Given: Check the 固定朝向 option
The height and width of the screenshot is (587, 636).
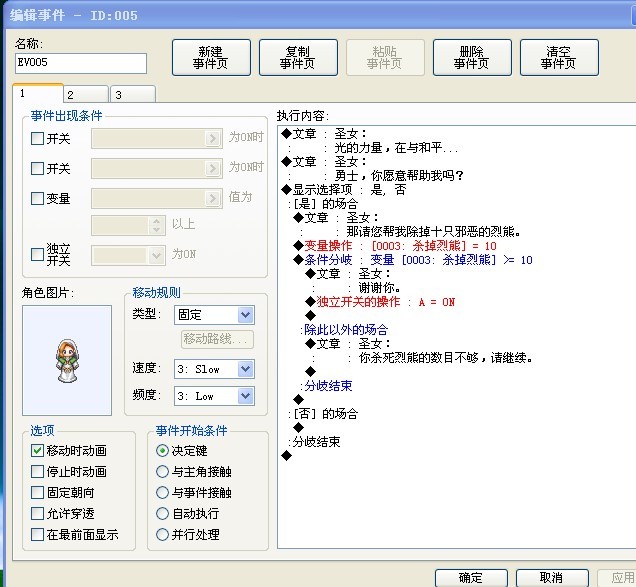Looking at the screenshot, I should click(x=37, y=492).
